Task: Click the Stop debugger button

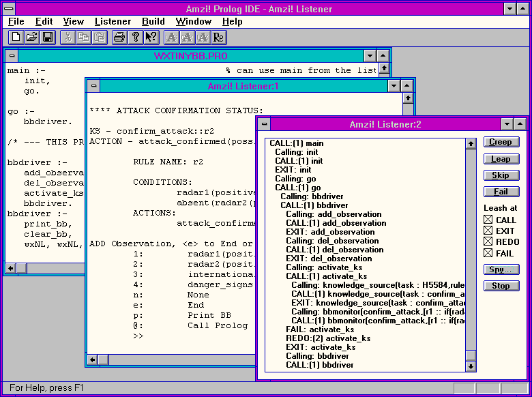Action: tap(501, 286)
